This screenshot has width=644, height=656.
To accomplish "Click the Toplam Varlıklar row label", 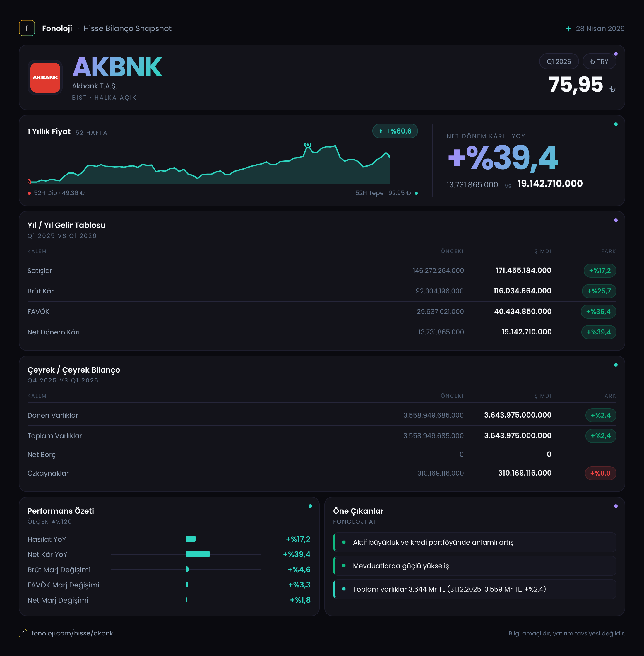I will 54,436.
